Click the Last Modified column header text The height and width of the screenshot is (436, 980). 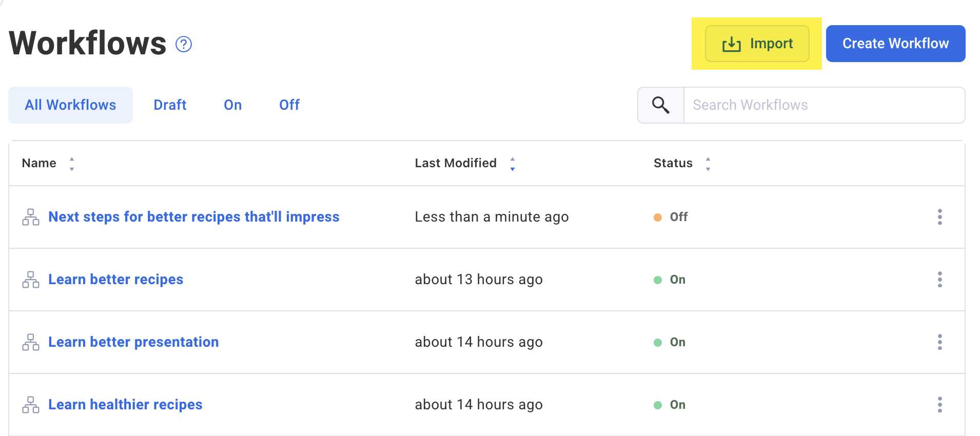(456, 163)
